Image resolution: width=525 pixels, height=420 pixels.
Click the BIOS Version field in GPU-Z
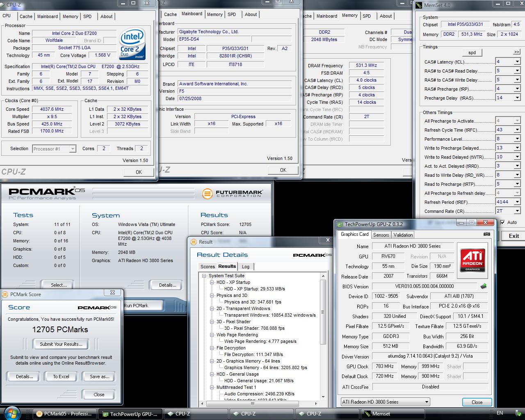tap(425, 286)
